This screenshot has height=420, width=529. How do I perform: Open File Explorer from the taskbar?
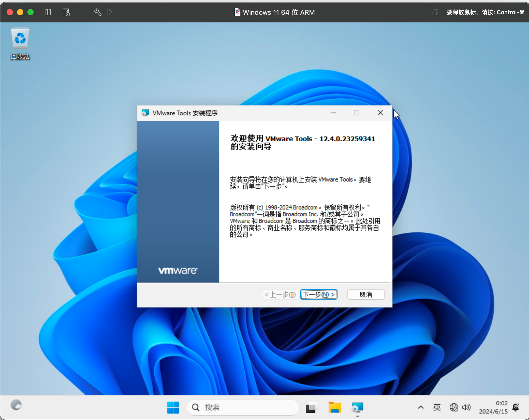(335, 407)
